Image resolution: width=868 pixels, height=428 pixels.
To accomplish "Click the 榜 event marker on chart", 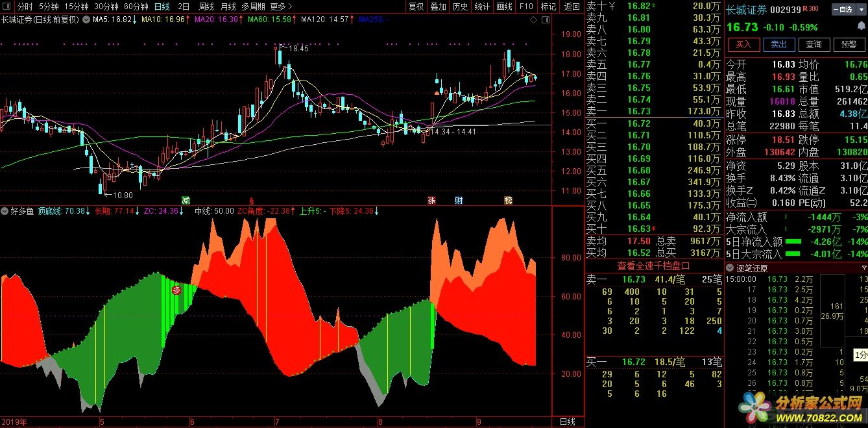I will 508,200.
